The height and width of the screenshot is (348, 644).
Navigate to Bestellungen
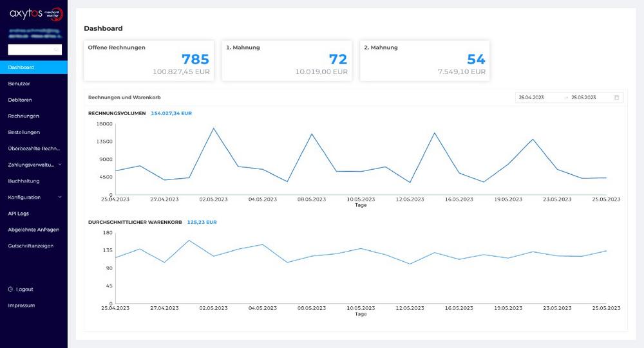coord(24,132)
